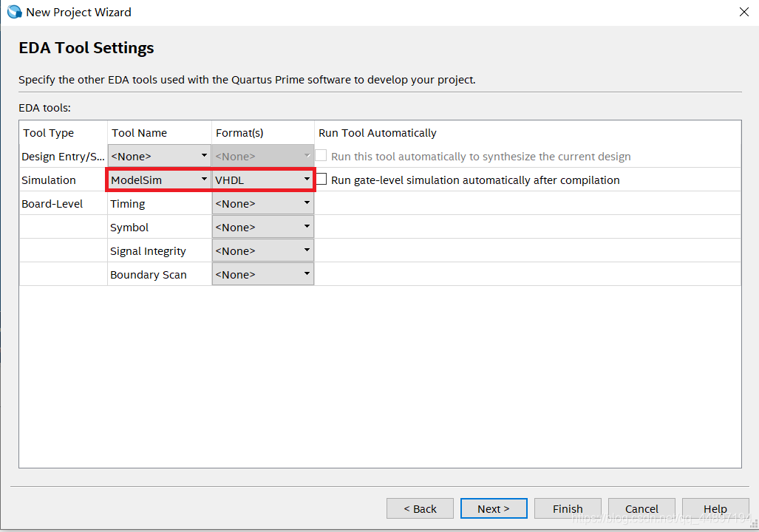Open the Symbol format dropdown
The width and height of the screenshot is (759, 532).
pyautogui.click(x=263, y=227)
